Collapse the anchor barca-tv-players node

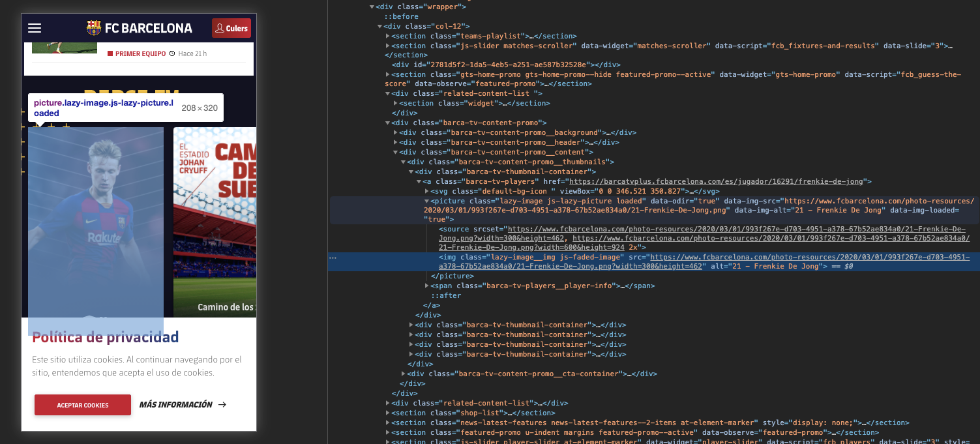tap(419, 181)
